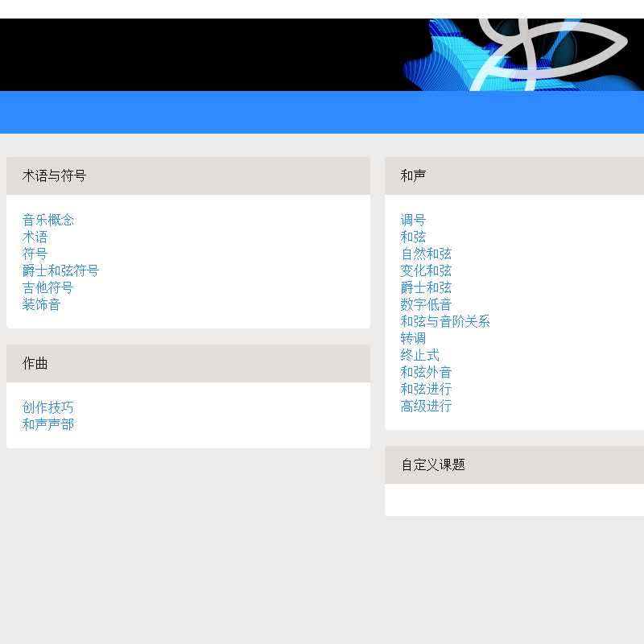Open the 和弦进行 topic

[x=426, y=389]
